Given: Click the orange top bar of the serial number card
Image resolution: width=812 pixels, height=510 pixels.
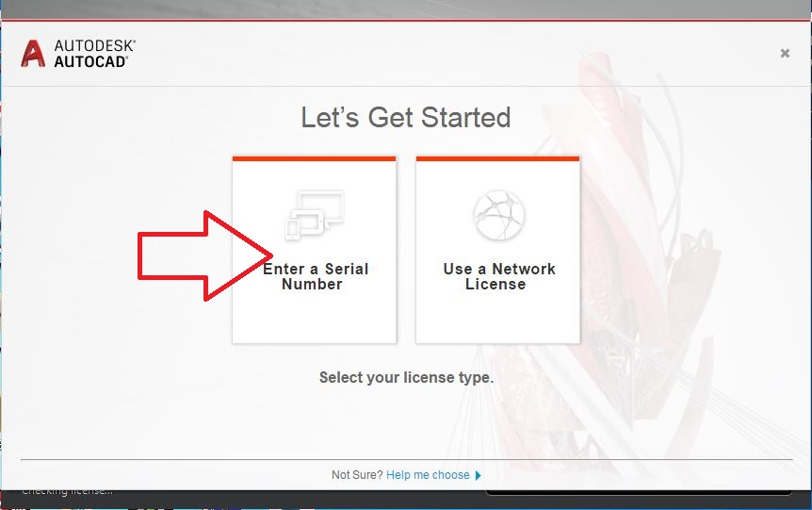Looking at the screenshot, I should click(314, 158).
